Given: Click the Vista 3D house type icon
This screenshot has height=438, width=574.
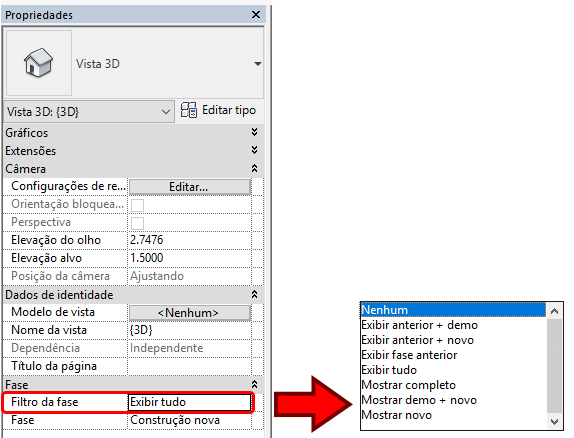Looking at the screenshot, I should (x=38, y=63).
